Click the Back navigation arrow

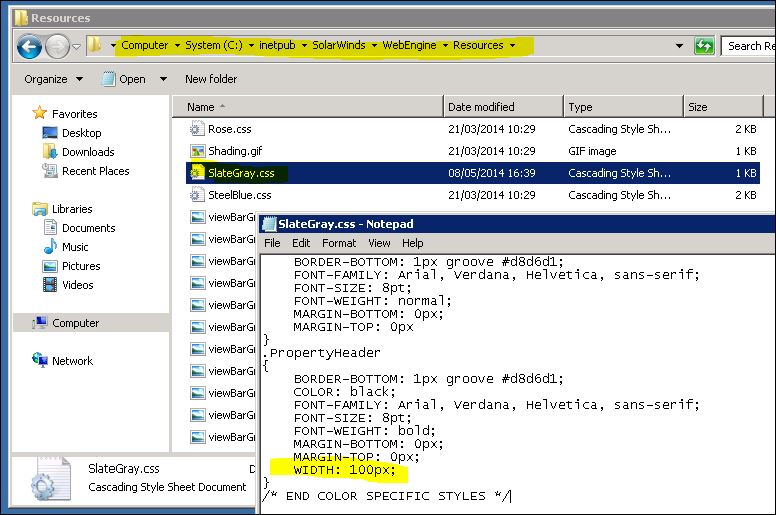click(x=29, y=47)
